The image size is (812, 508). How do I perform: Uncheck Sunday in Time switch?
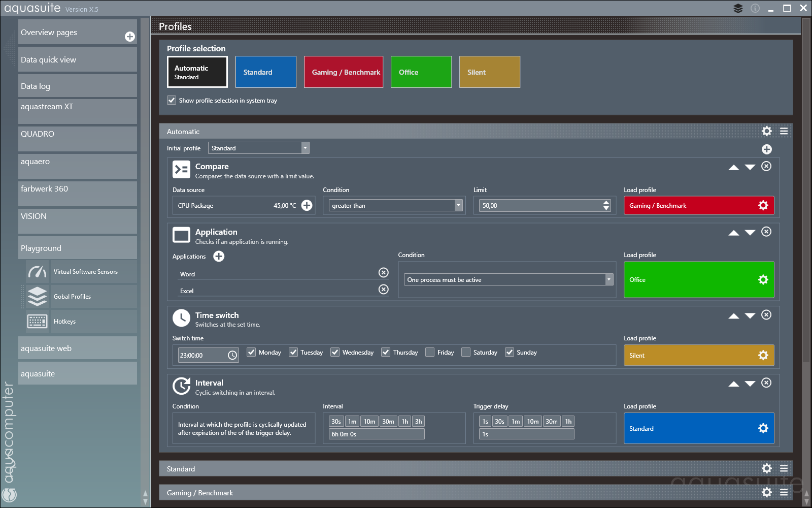[x=510, y=352]
